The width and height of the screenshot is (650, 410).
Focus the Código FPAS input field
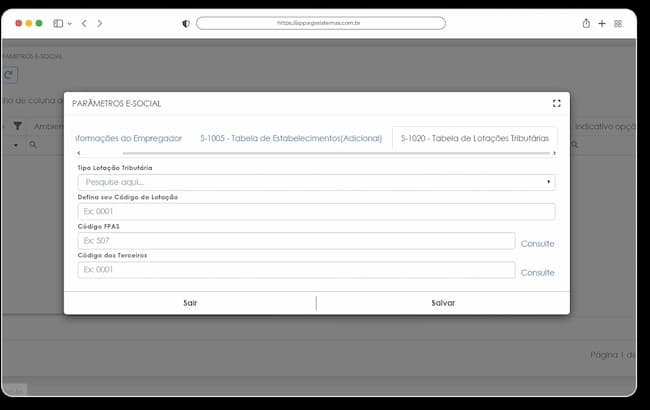pyautogui.click(x=296, y=240)
